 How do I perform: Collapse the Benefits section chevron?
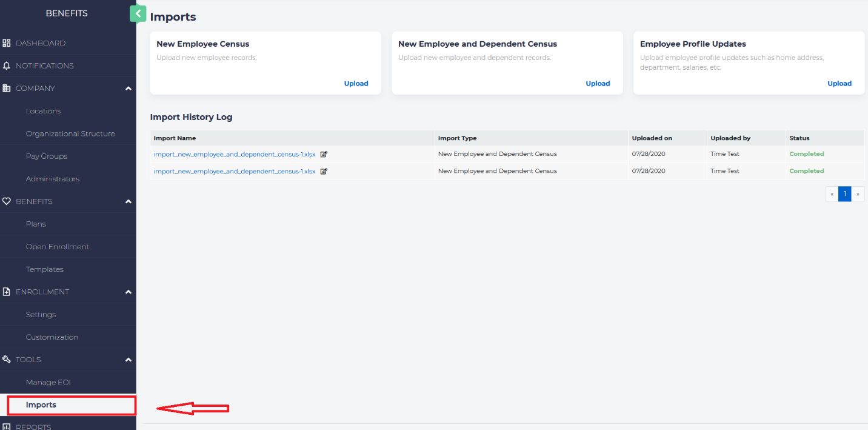[128, 201]
